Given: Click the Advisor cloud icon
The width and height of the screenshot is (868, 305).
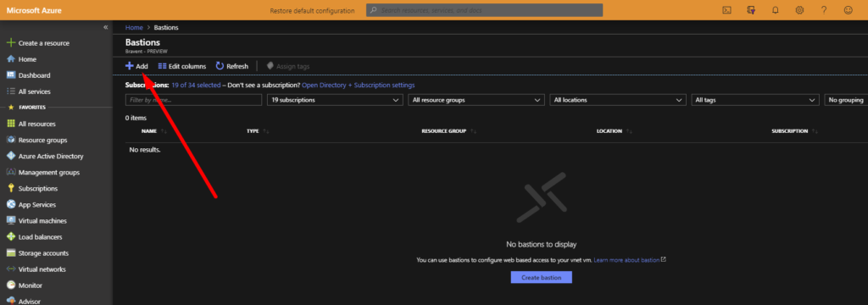Looking at the screenshot, I should 10,301.
